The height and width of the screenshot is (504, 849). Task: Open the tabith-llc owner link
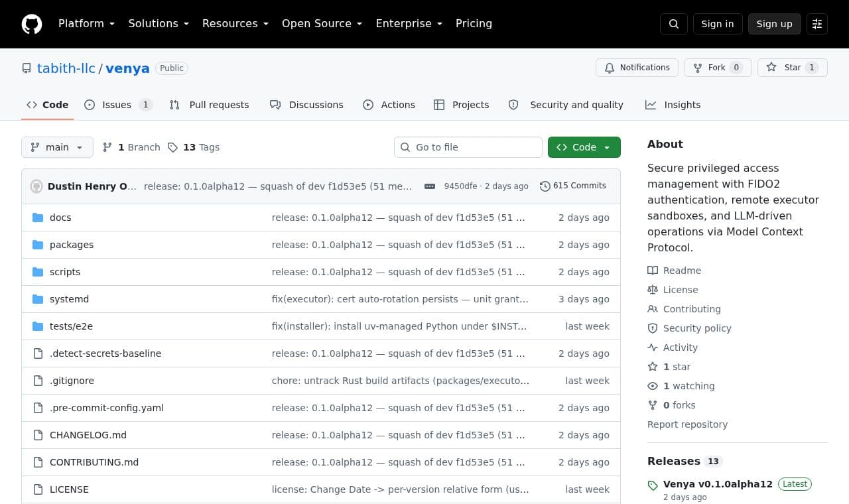click(66, 68)
